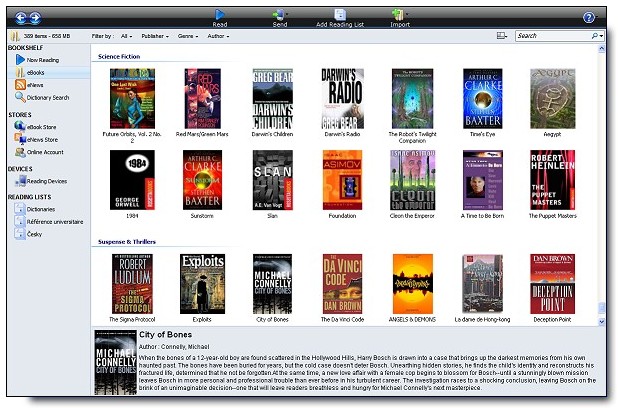
Task: Open the view layout dropdown near search
Action: [501, 36]
